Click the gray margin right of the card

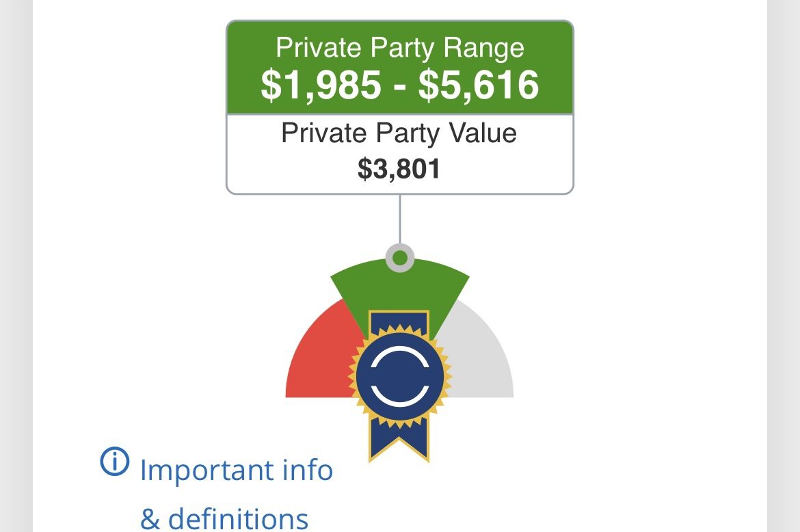(784, 266)
